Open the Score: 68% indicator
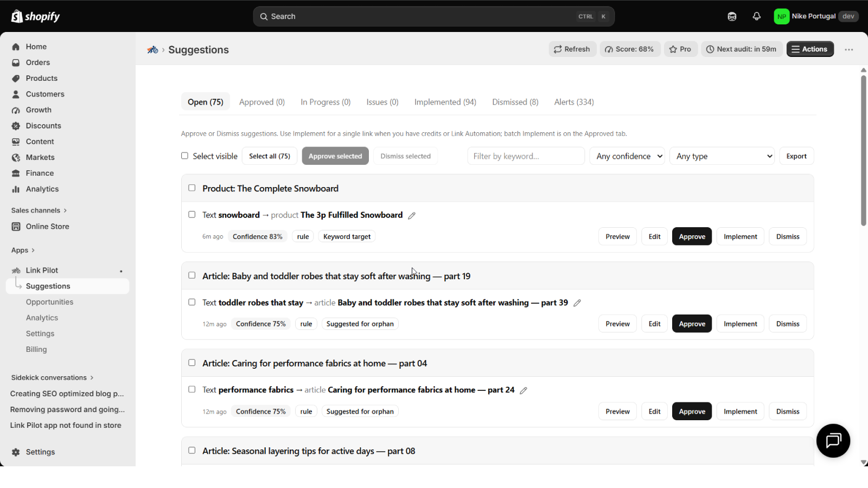The height and width of the screenshot is (488, 868). tap(630, 49)
